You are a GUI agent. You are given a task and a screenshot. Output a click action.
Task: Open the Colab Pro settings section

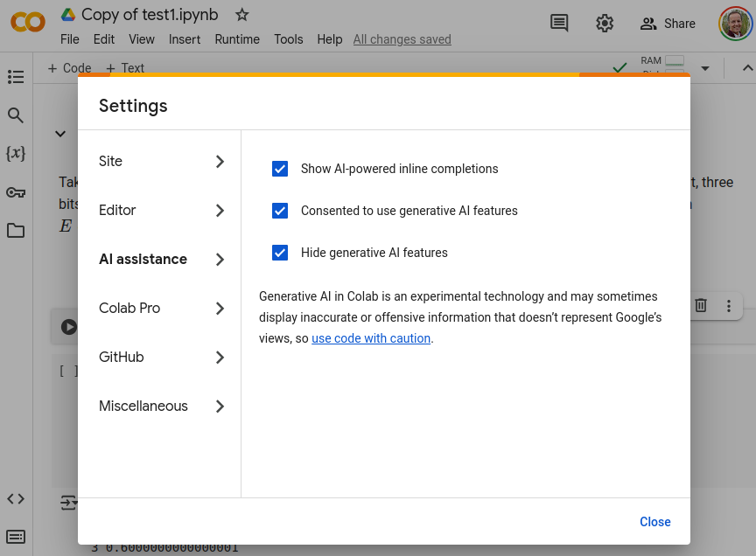(160, 309)
